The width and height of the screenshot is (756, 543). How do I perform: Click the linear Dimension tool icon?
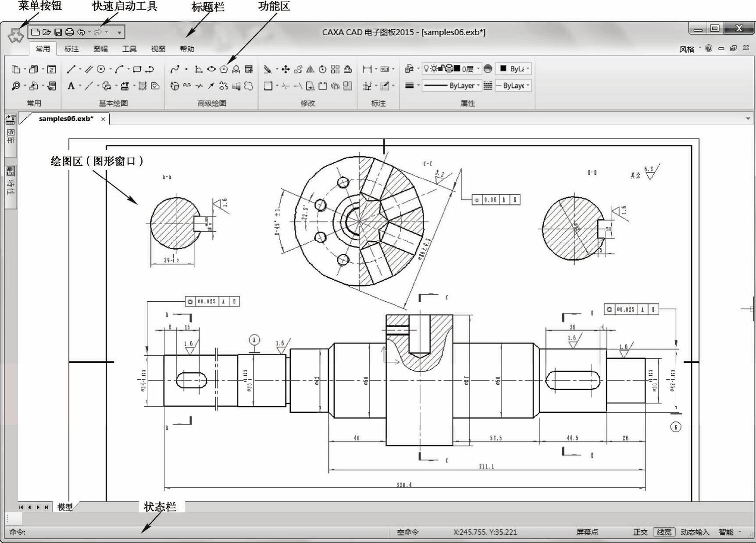pos(367,69)
